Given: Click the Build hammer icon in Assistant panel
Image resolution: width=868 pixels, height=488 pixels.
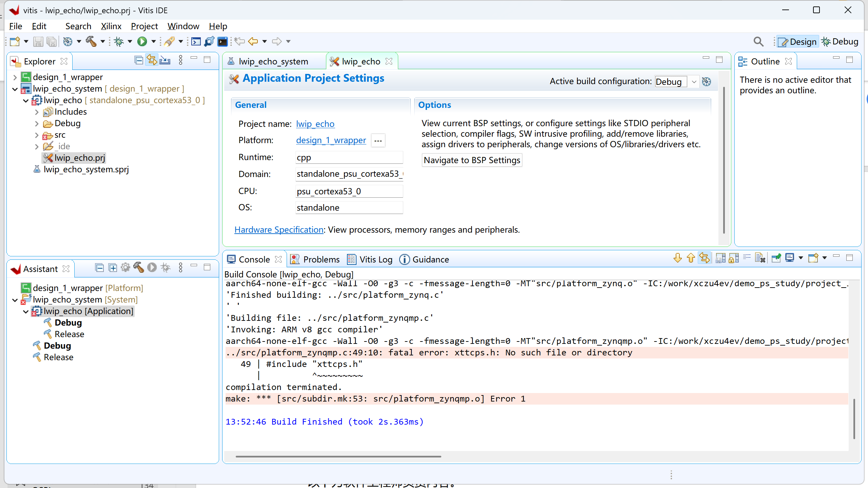Looking at the screenshot, I should click(x=138, y=268).
